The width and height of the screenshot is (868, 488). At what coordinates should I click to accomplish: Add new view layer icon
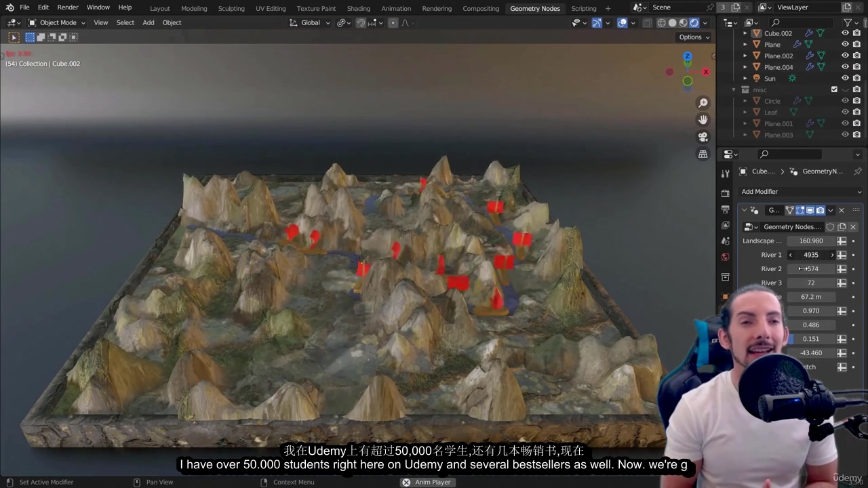click(x=847, y=7)
